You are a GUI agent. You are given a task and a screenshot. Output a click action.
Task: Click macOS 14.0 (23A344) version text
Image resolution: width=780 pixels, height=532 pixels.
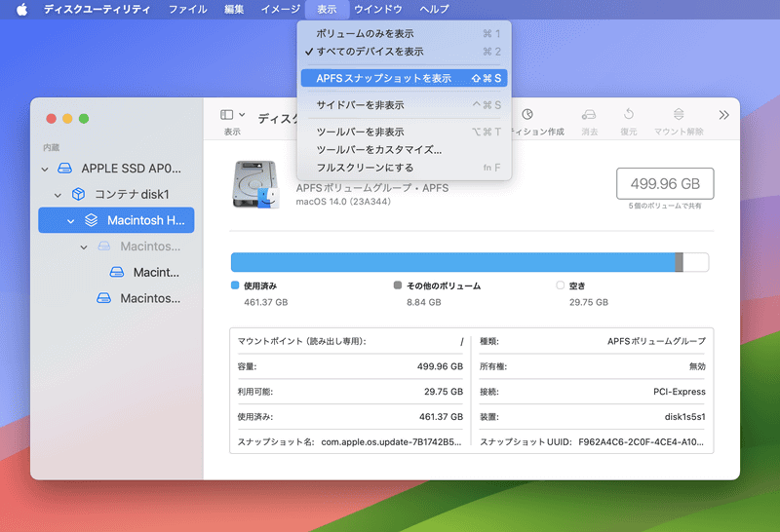tap(343, 202)
